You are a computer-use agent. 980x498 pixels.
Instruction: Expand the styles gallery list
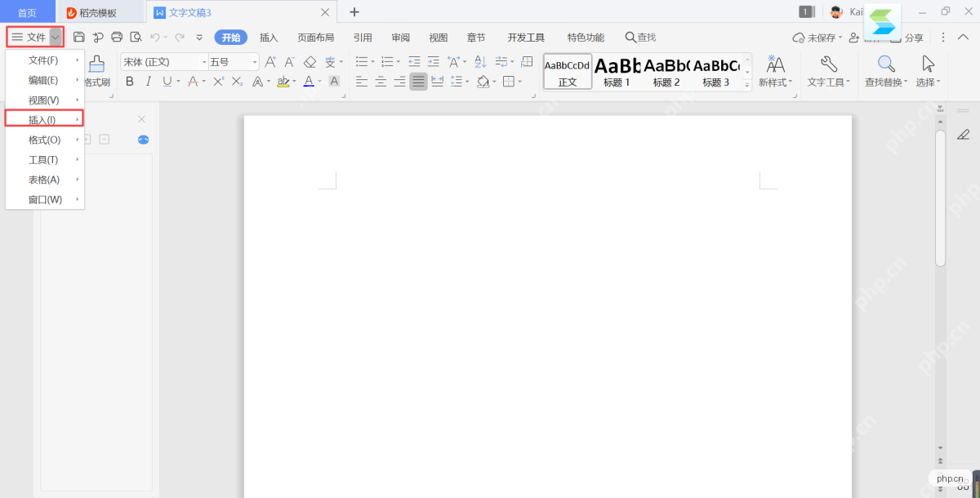click(747, 84)
